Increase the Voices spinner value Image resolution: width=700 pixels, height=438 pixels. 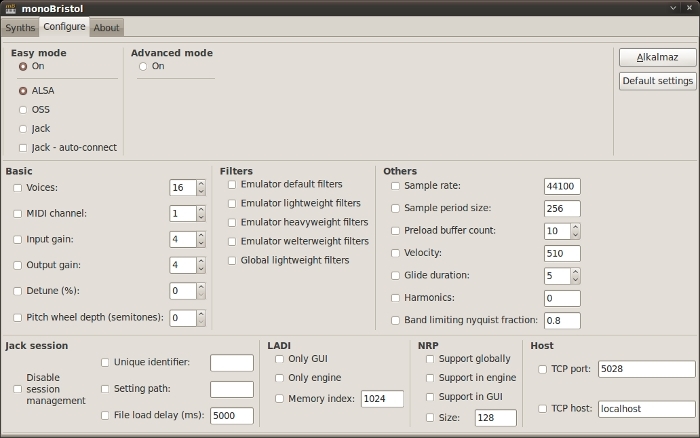201,183
